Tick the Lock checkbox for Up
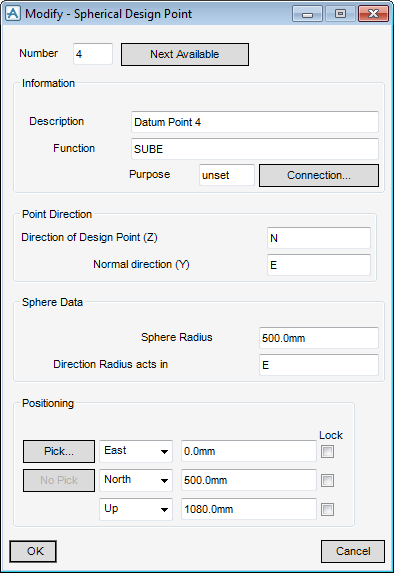The width and height of the screenshot is (394, 573). [x=327, y=509]
